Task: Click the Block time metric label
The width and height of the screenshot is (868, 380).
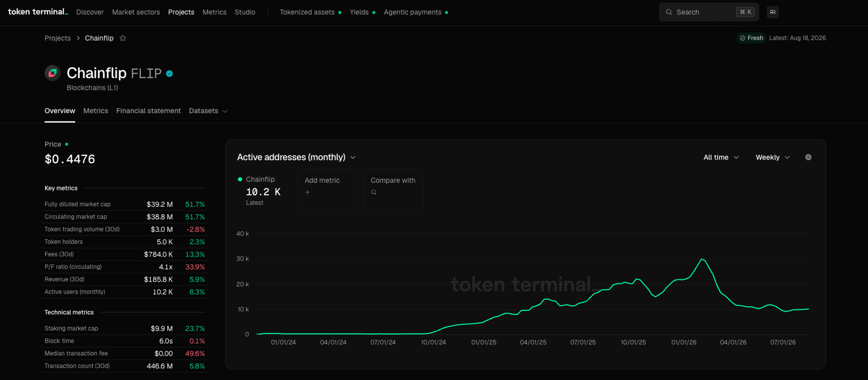Action: (x=59, y=341)
